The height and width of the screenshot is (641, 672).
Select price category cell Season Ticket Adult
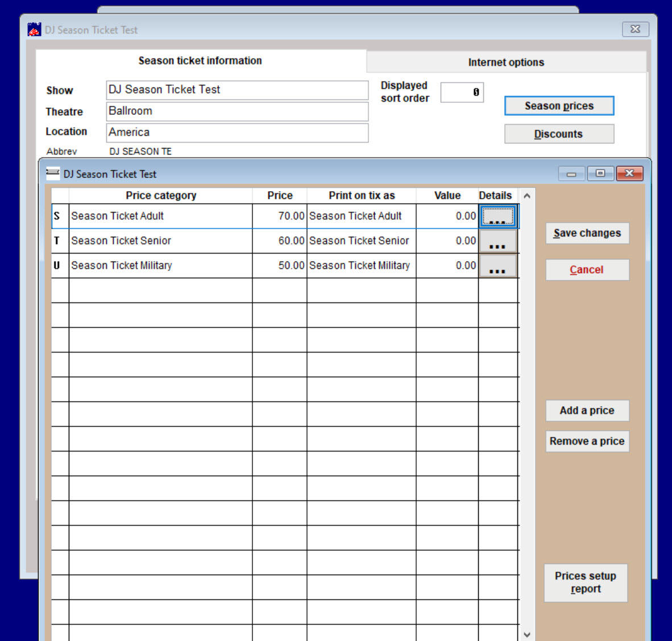click(x=161, y=216)
